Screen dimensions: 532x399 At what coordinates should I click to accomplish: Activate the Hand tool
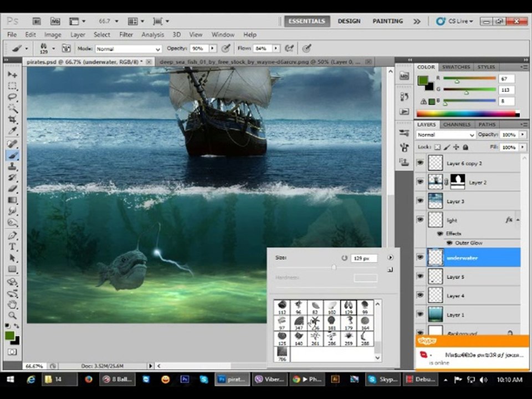(x=13, y=304)
